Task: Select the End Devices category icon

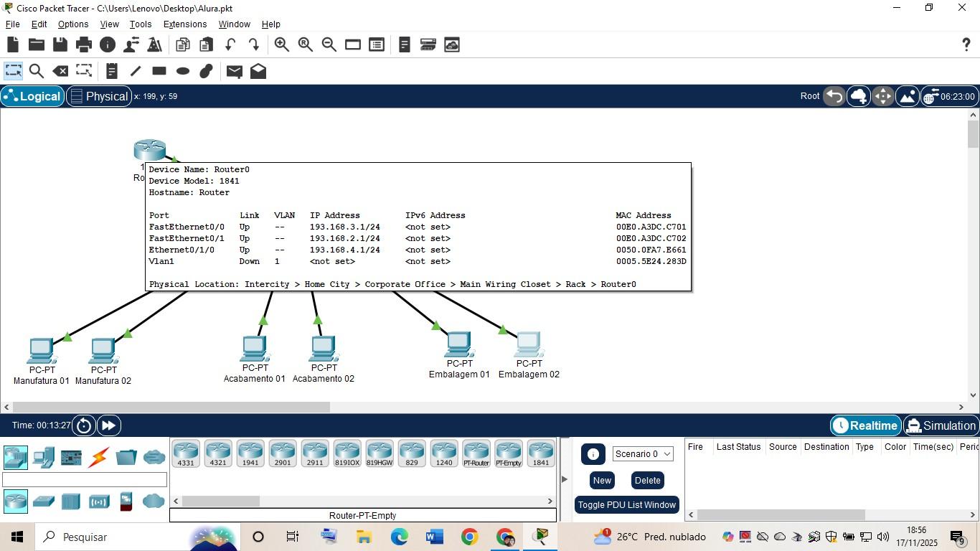Action: tap(43, 457)
